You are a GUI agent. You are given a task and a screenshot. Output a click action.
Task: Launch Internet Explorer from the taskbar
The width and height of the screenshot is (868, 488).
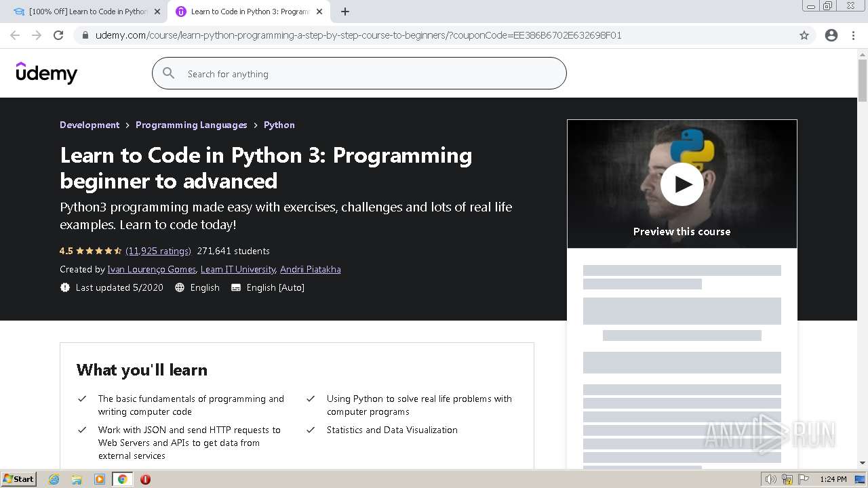coord(54,479)
